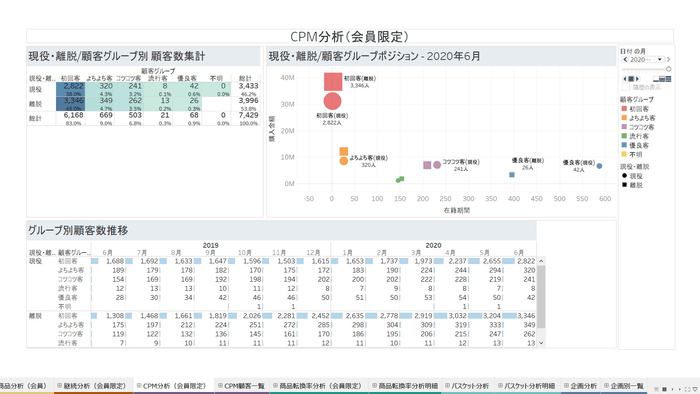Click orange circle mark よちよち客(現役)
Image resolution: width=700 pixels, height=394 pixels.
coord(343,161)
